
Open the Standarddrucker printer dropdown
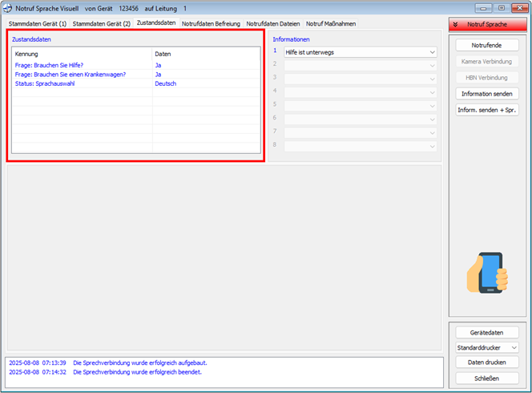[487, 347]
